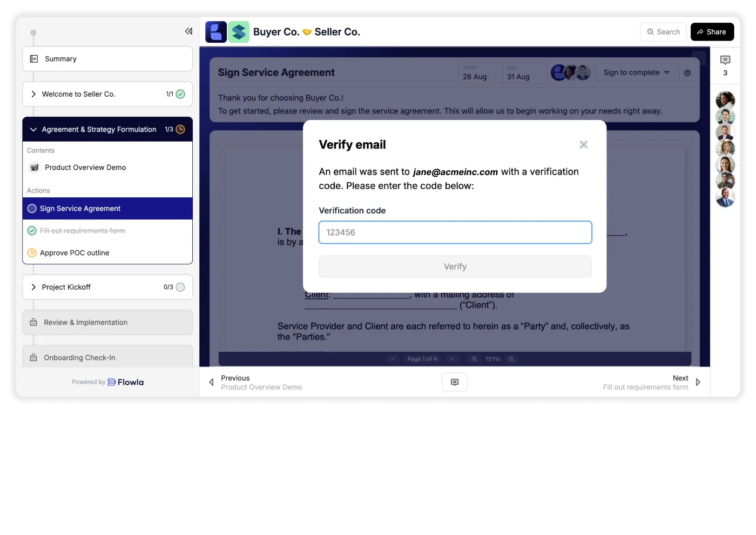The height and width of the screenshot is (535, 756).
Task: Collapse the sidebar with double-chevron icon
Action: 188,31
